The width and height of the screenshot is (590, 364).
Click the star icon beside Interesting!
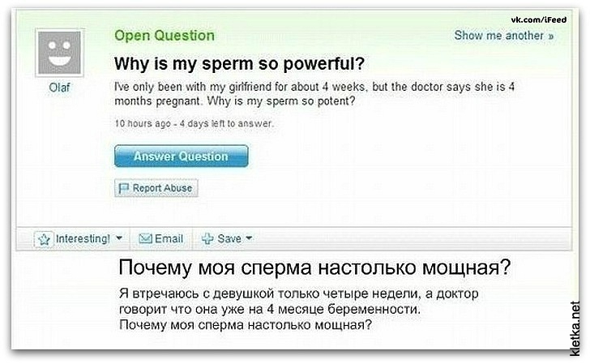click(x=45, y=239)
